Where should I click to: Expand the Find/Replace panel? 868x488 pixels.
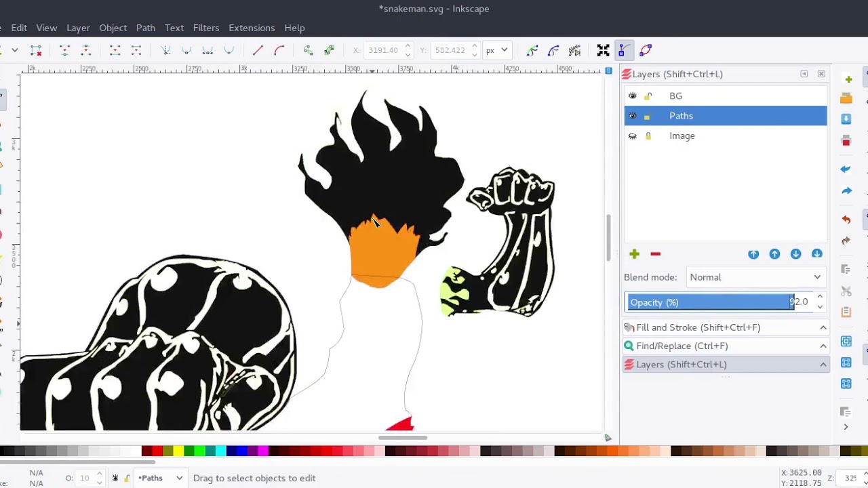coord(726,346)
